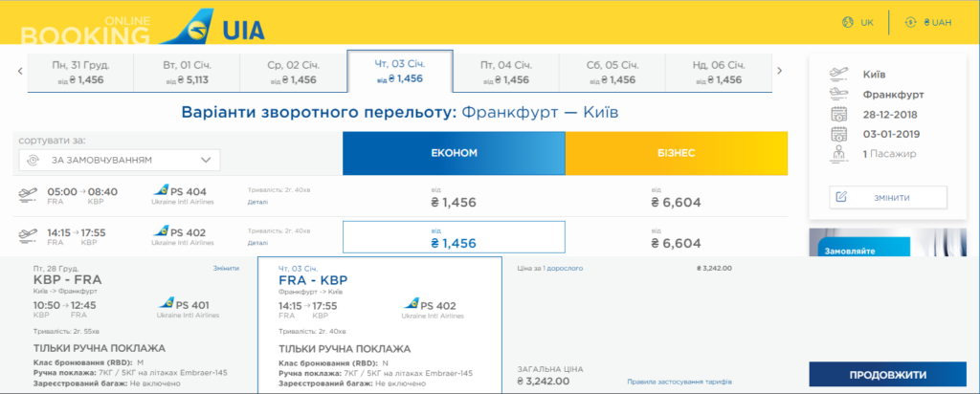Click the passenger icon beside 1 Пасажир

click(x=838, y=154)
